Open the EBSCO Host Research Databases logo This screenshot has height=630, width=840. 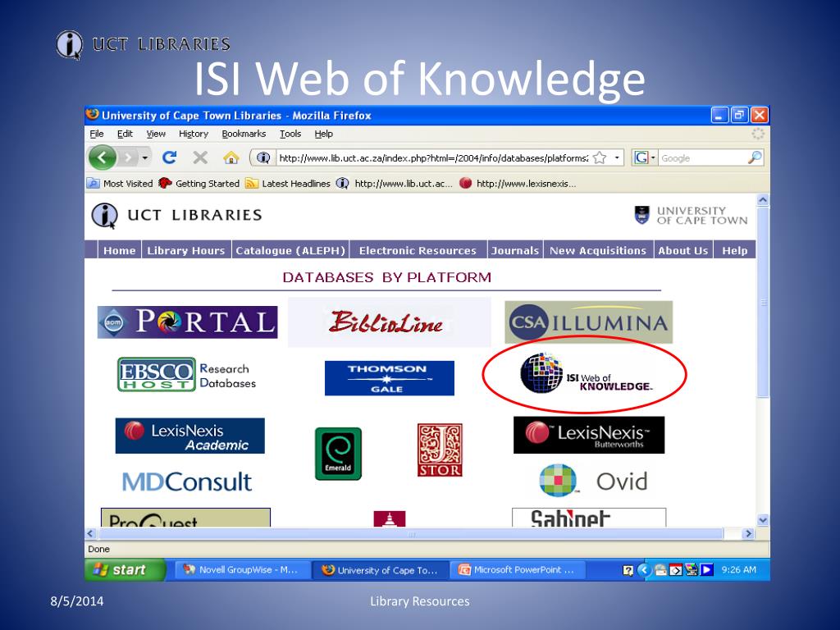(x=187, y=375)
